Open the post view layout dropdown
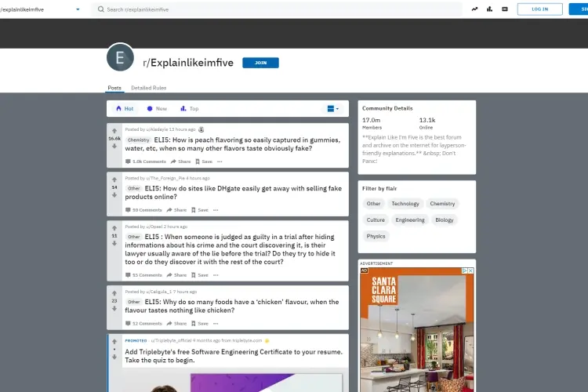The height and width of the screenshot is (392, 588). tap(332, 109)
